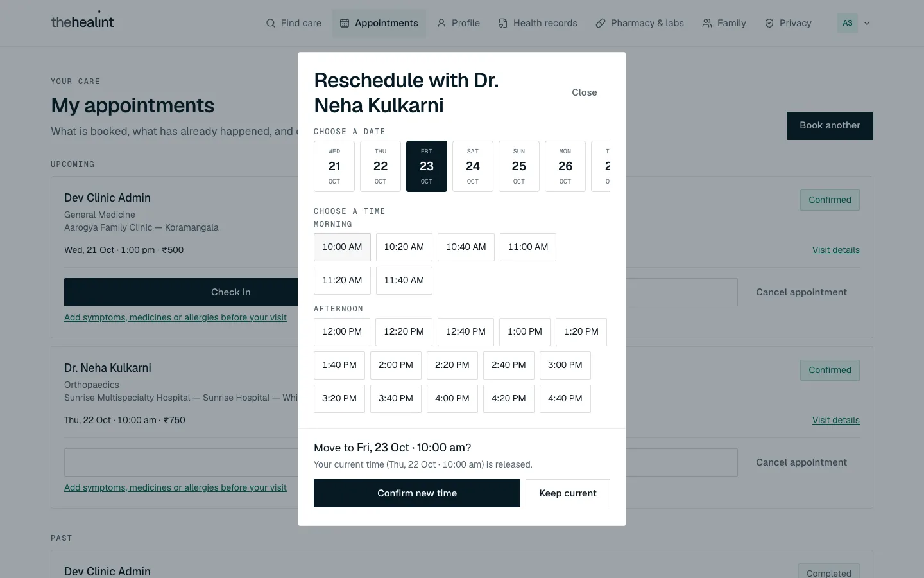924x578 pixels.
Task: Select Thu 22 Oct date
Action: point(381,166)
